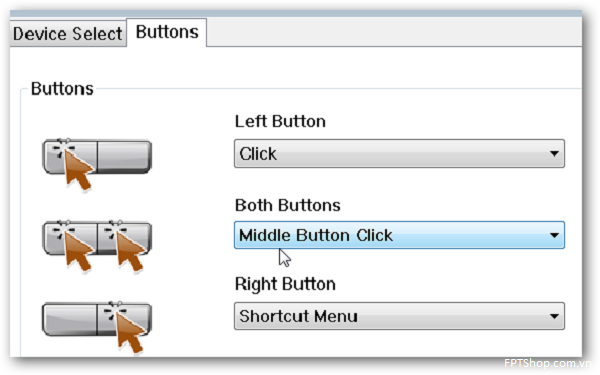Open the Right Button dropdown arrow

pos(554,316)
